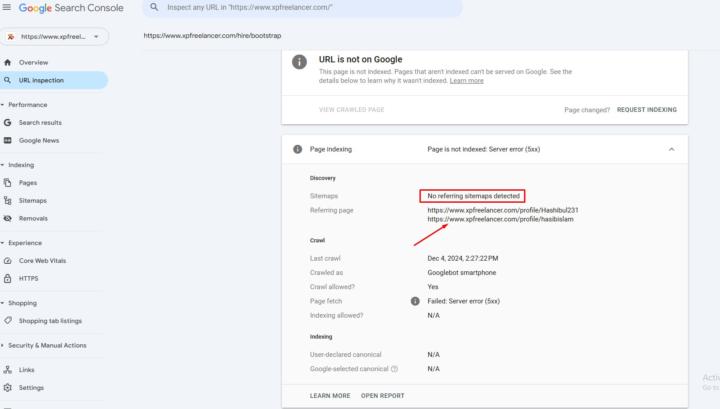Click the Google Search Console logo
The image size is (720, 409).
pos(71,8)
